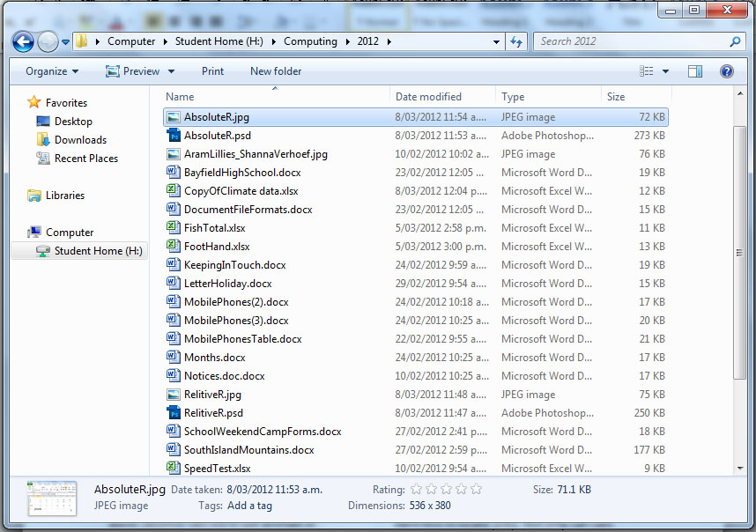The height and width of the screenshot is (532, 756).
Task: Refresh the 2012 folder view
Action: coord(516,42)
